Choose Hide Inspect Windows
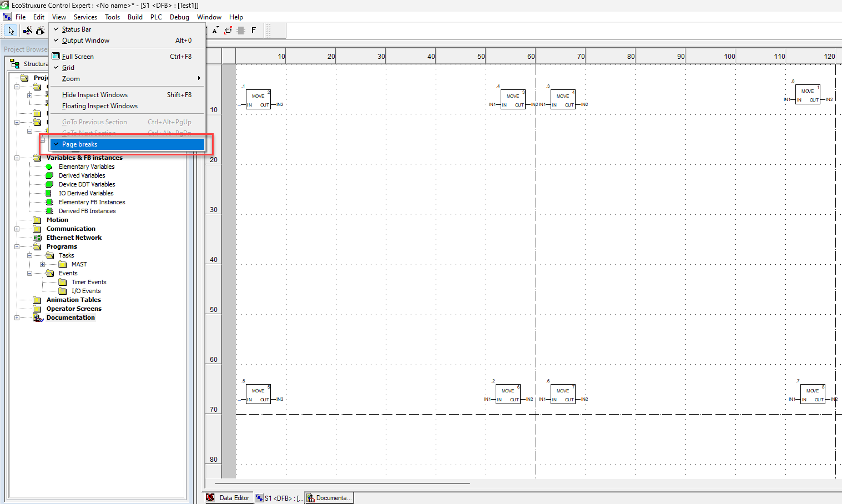 coord(127,95)
